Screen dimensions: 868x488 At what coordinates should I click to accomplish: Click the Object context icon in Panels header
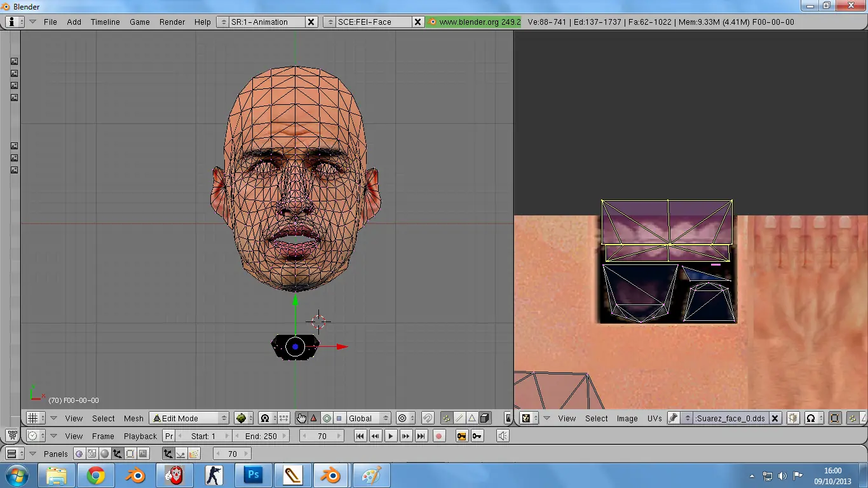(118, 454)
